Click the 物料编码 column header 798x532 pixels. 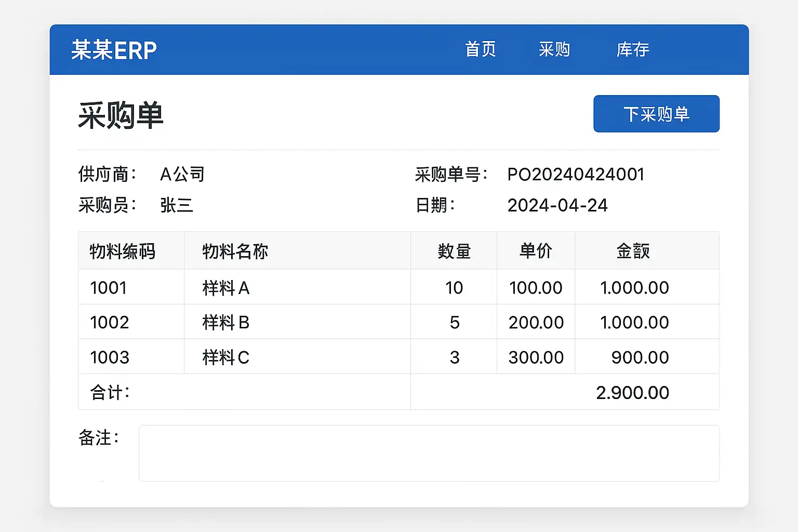coord(123,251)
